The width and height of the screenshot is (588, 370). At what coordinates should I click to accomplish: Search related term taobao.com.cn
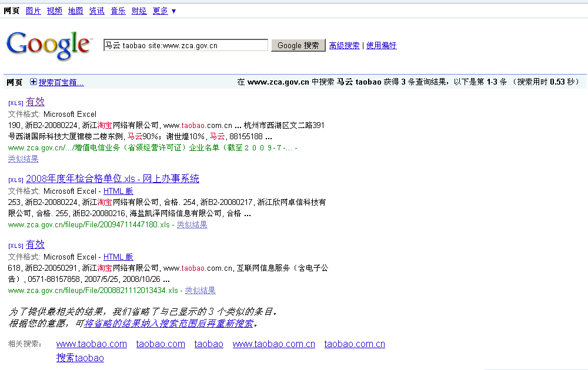355,344
